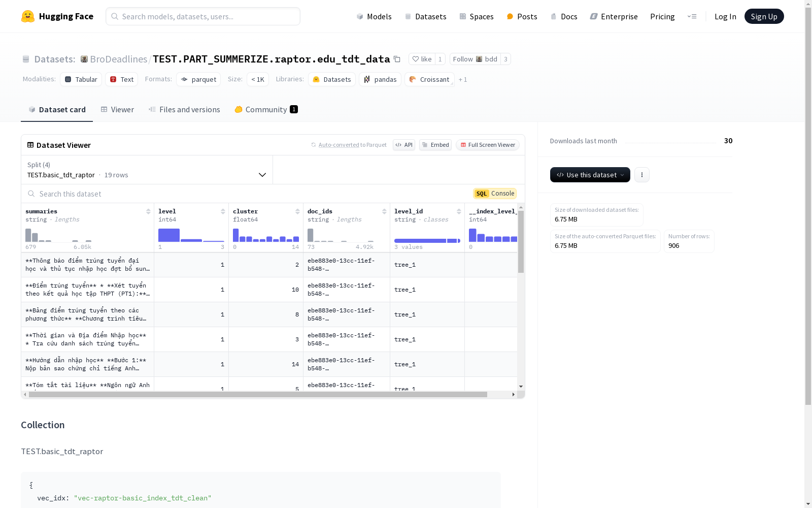
Task: Sort the cluster column
Action: [297, 211]
